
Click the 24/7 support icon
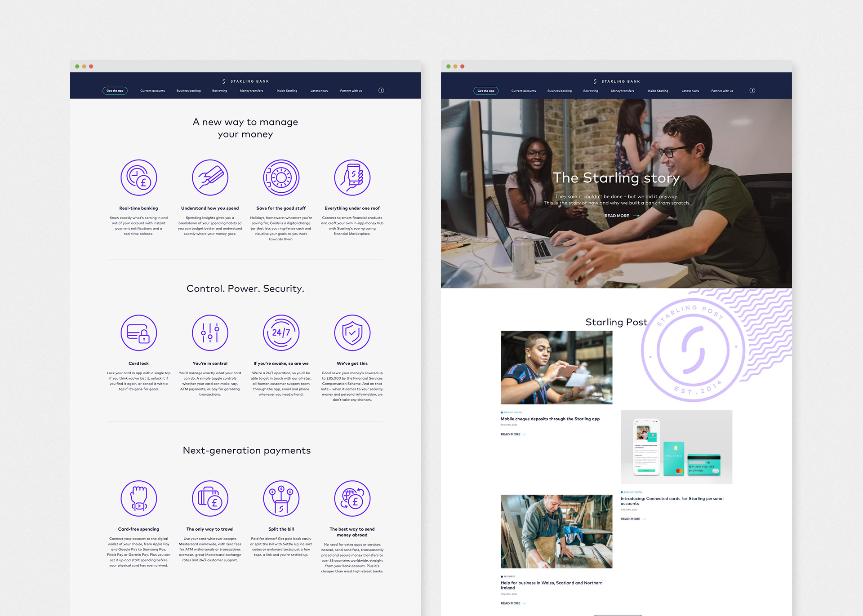(281, 333)
